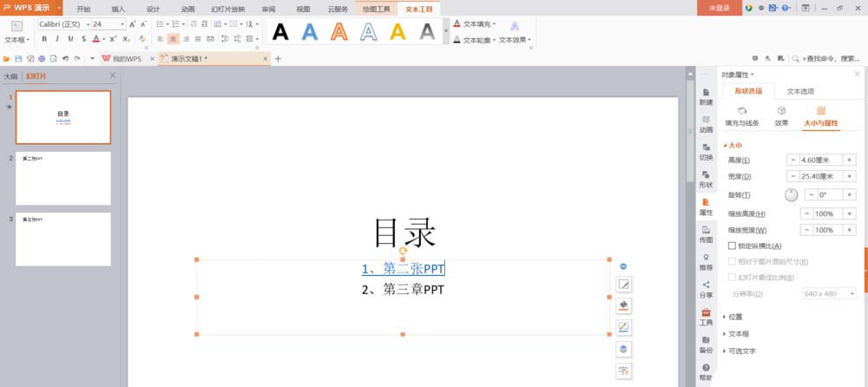Increase font size with the large A

click(x=132, y=24)
